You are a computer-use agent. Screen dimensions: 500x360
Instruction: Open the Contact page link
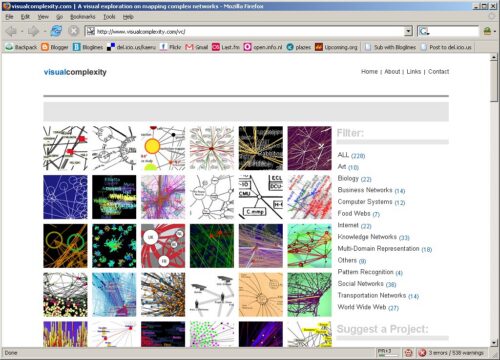click(x=438, y=72)
